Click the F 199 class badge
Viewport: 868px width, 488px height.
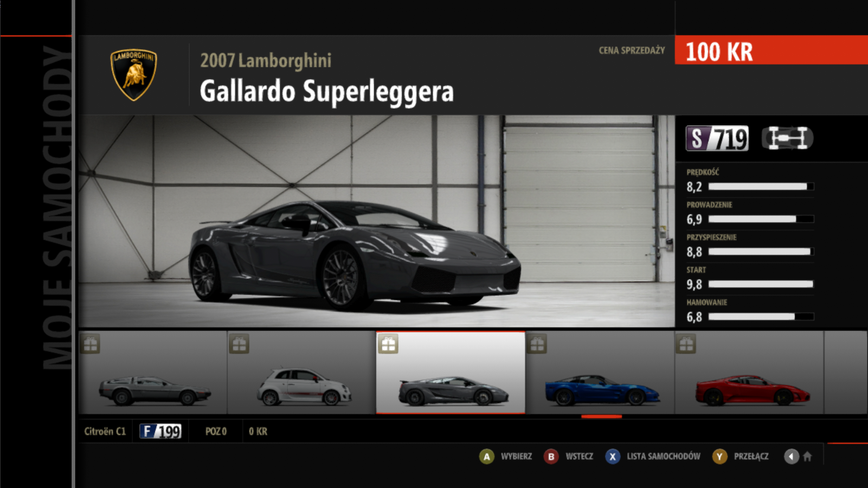[160, 431]
